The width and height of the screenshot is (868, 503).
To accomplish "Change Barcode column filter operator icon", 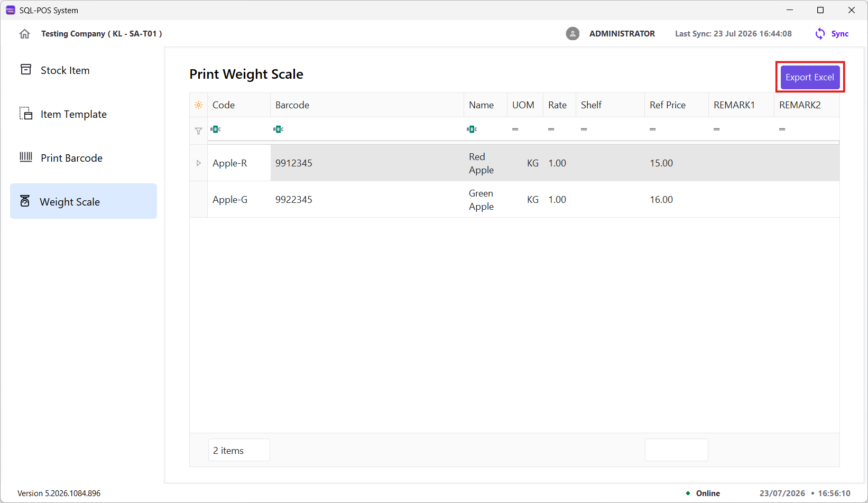I will (x=279, y=129).
